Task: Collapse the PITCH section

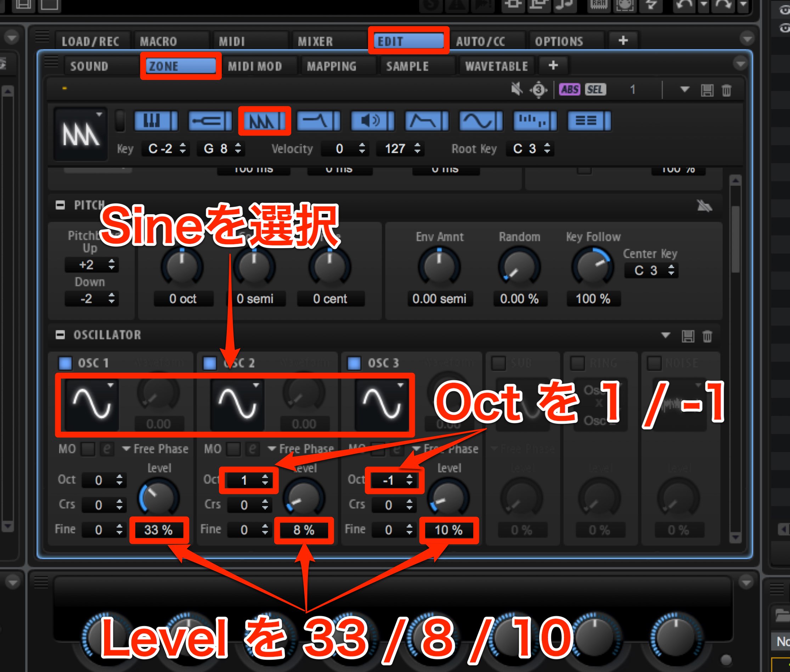Action: (60, 205)
